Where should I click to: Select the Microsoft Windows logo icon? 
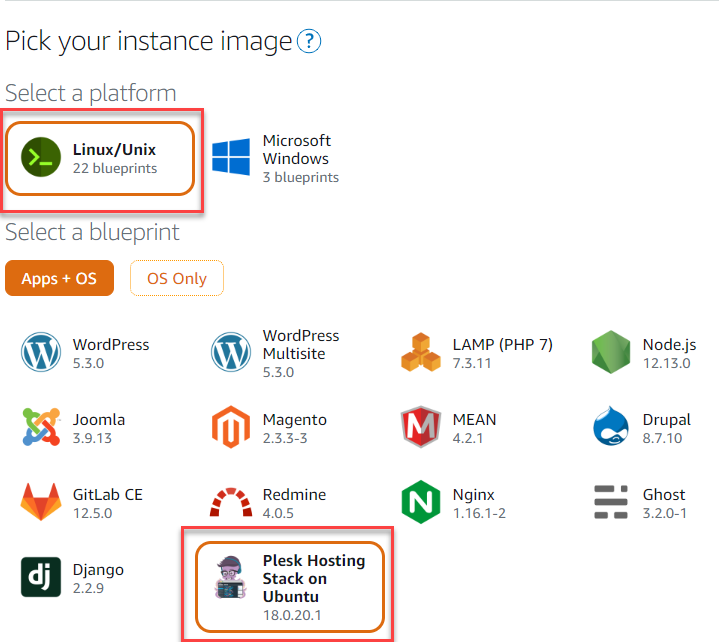tap(231, 157)
